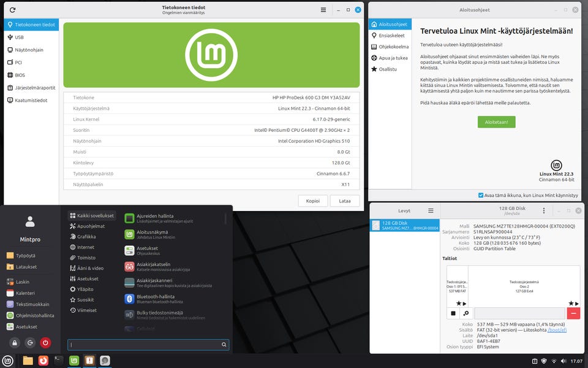588x368 pixels.
Task: Open Ensiaskeleet in welcome window
Action: point(390,36)
